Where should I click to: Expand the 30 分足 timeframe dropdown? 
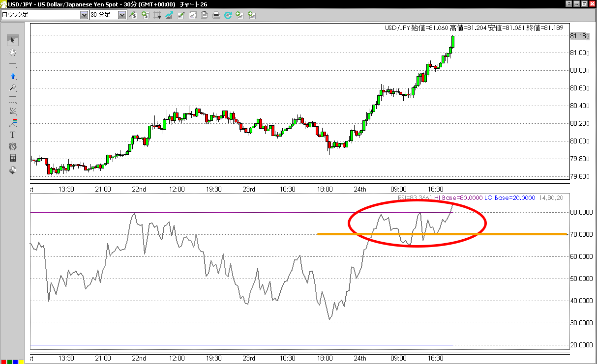coord(122,15)
